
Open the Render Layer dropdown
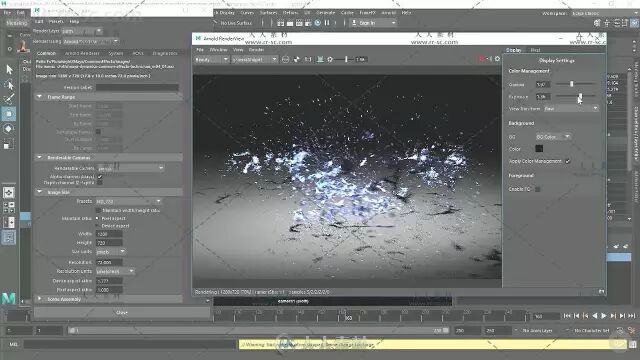(83, 31)
